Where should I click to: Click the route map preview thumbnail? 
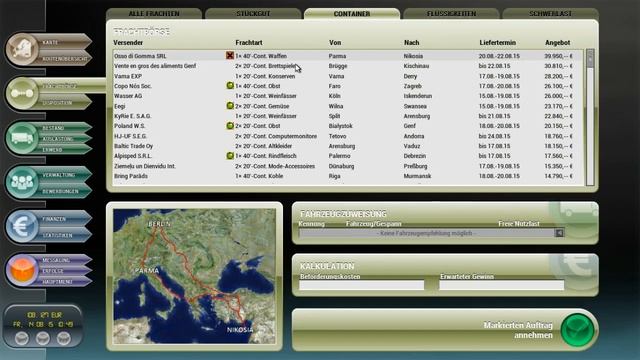tap(194, 276)
